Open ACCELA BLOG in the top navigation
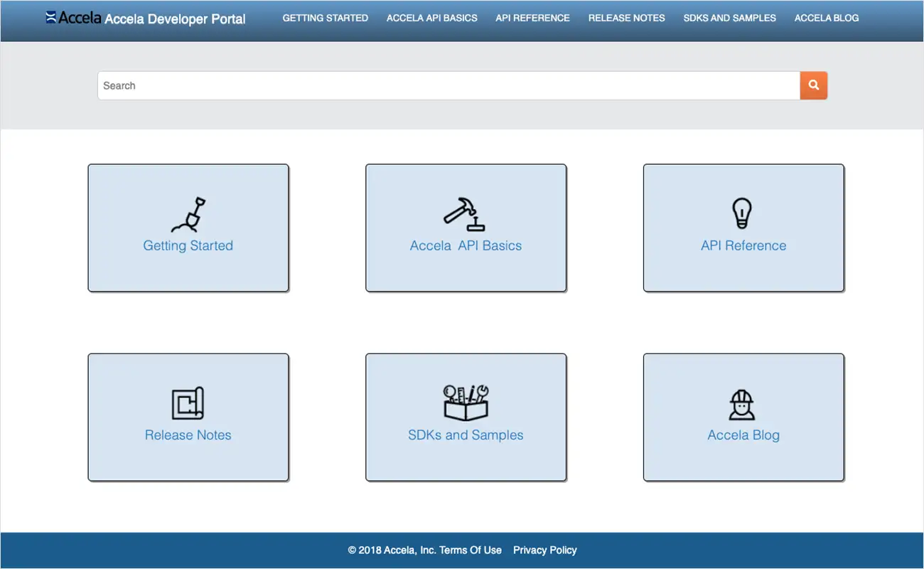 pyautogui.click(x=827, y=18)
